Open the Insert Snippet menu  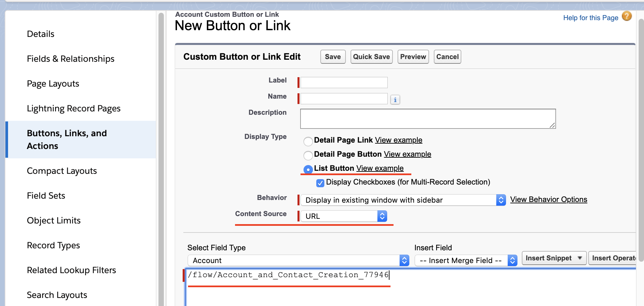[x=554, y=258]
